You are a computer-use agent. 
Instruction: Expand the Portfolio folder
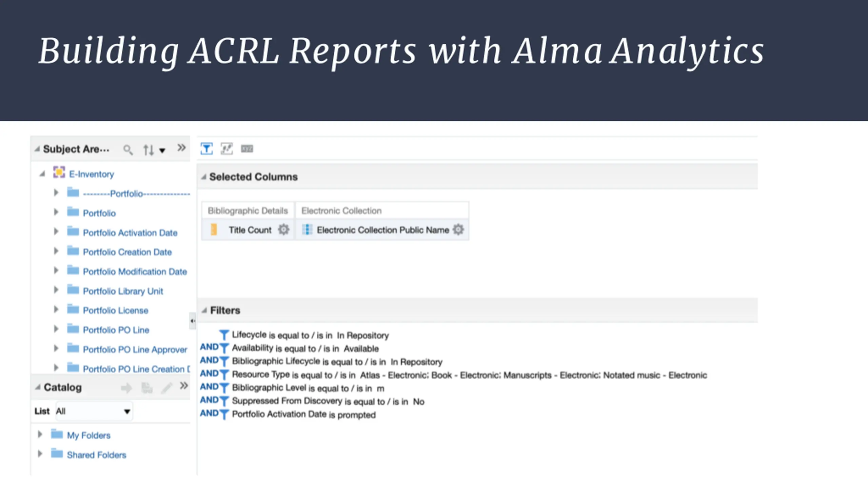(56, 212)
